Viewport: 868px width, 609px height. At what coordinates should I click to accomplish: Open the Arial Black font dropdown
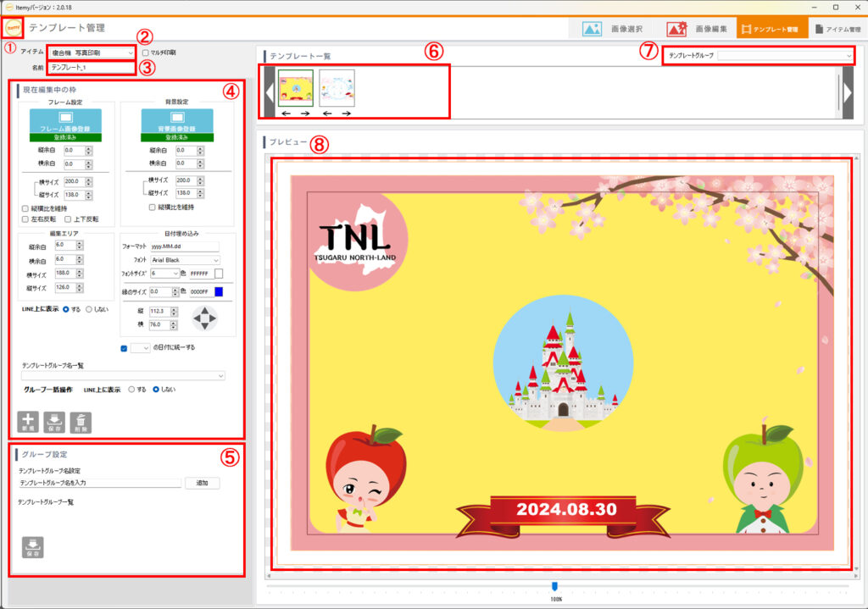(185, 260)
